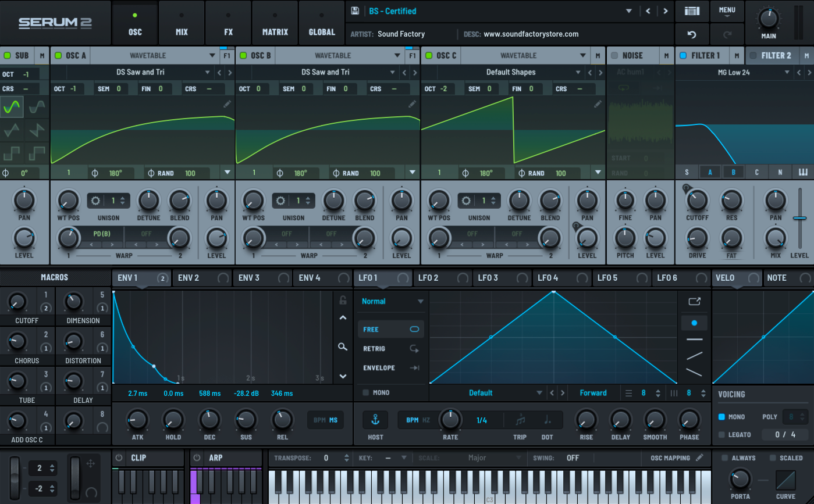Click the MAIN volume knob
This screenshot has height=504, width=814.
[x=769, y=19]
